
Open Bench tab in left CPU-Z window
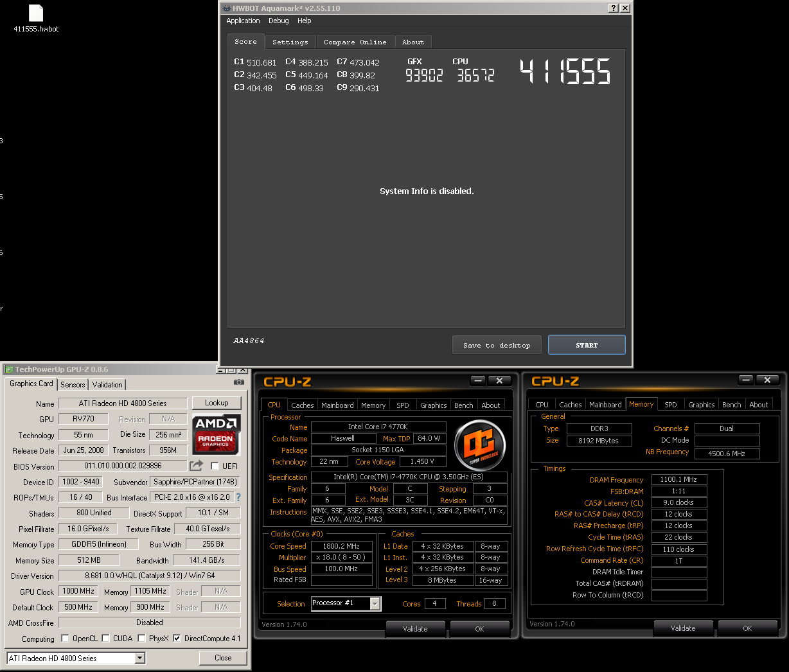(464, 405)
